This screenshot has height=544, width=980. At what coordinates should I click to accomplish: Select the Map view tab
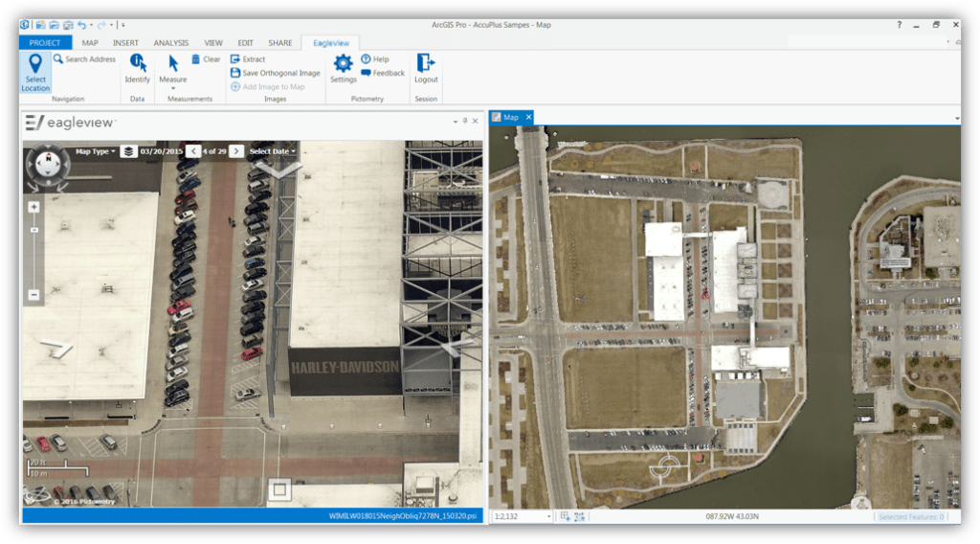tap(510, 117)
